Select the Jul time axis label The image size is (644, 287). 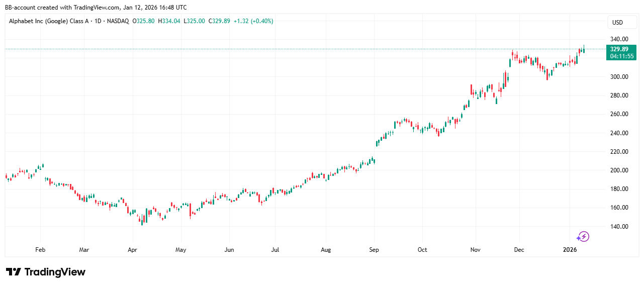pos(274,249)
